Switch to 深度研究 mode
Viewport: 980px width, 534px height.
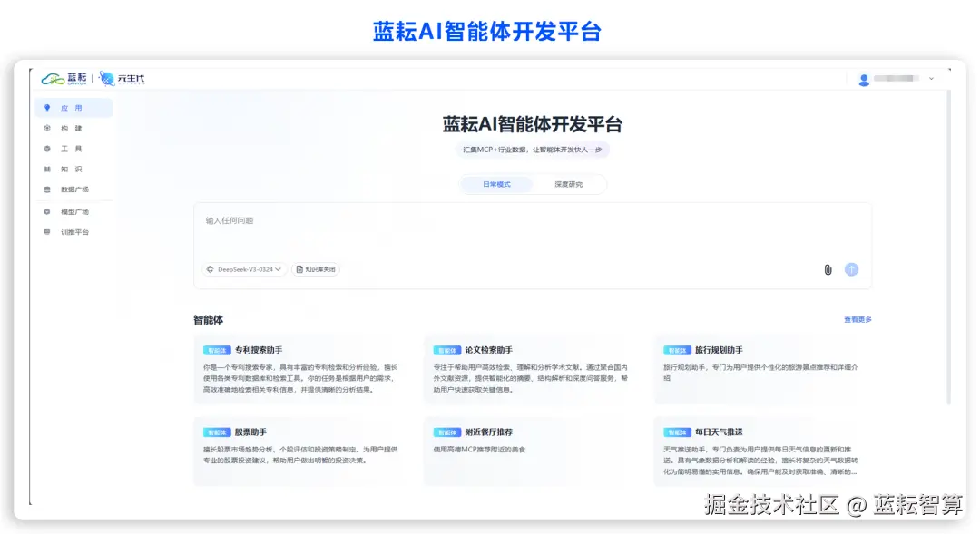[568, 184]
